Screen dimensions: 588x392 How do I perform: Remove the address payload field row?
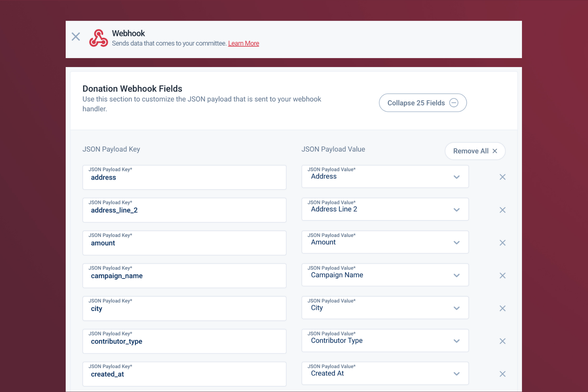pyautogui.click(x=502, y=177)
